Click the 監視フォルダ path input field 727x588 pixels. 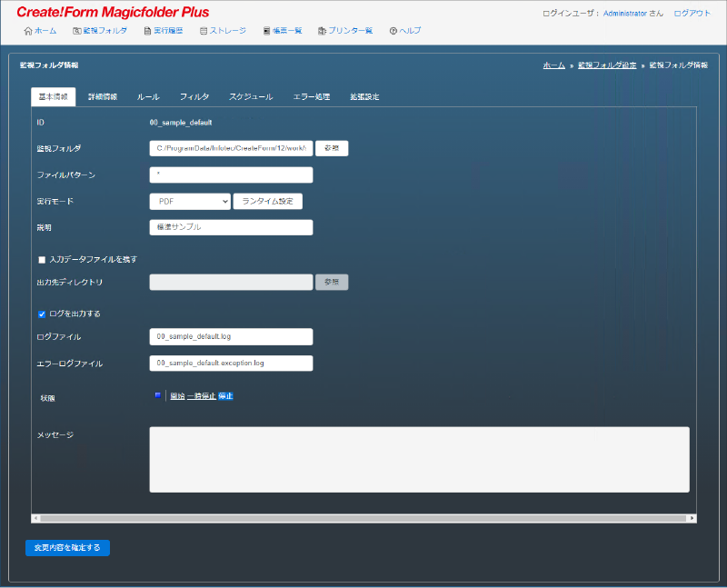(231, 148)
